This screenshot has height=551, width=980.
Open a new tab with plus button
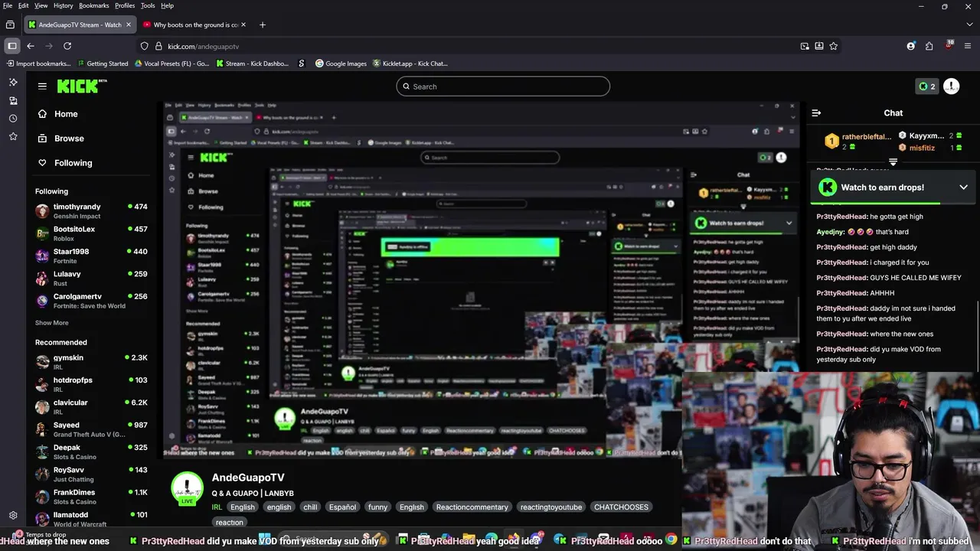[x=263, y=24]
